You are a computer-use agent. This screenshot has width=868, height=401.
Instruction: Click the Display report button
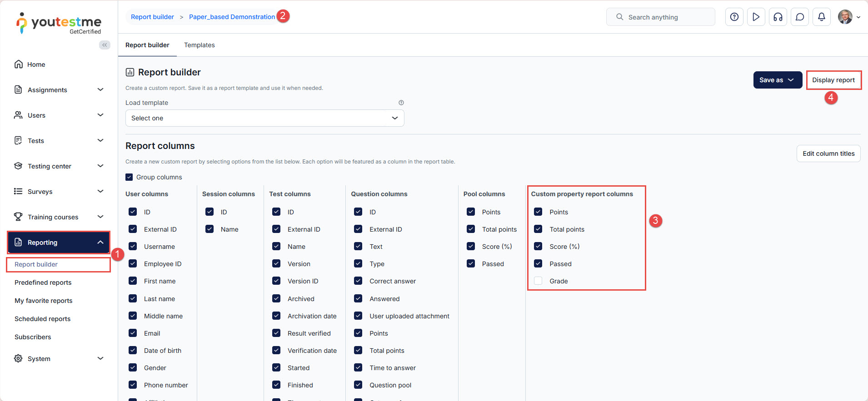(x=833, y=80)
